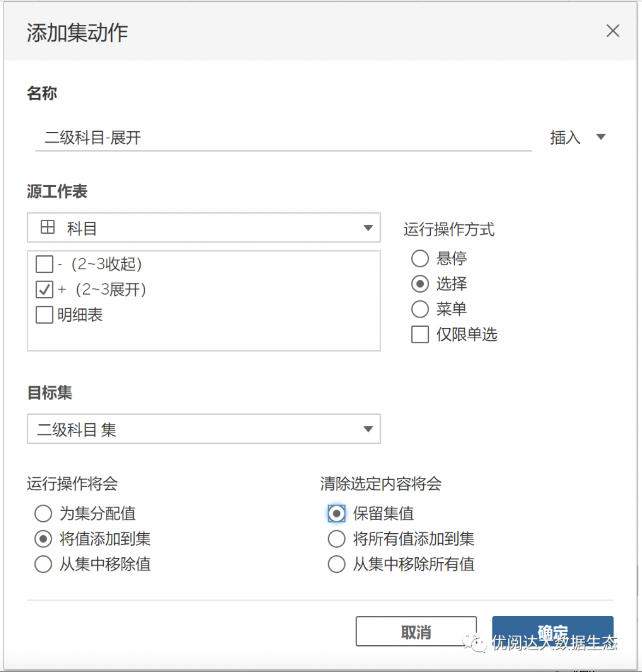Pick the 保留集值 radio option
The height and width of the screenshot is (672, 642).
(336, 513)
